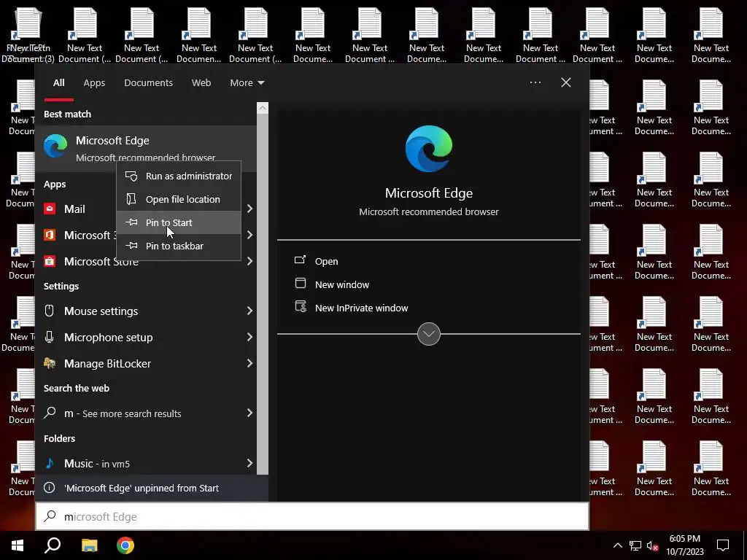This screenshot has width=747, height=560.
Task: Expand the Music folder arrow
Action: pyautogui.click(x=249, y=463)
